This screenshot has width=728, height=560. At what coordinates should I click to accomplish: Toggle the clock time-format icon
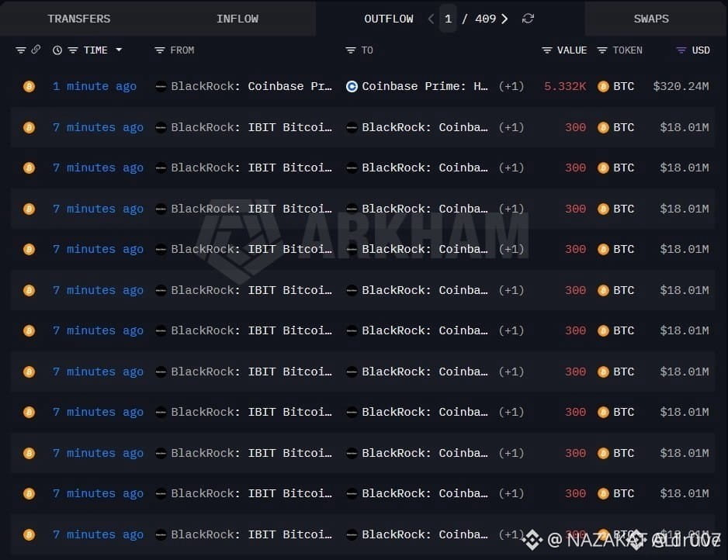click(x=57, y=50)
